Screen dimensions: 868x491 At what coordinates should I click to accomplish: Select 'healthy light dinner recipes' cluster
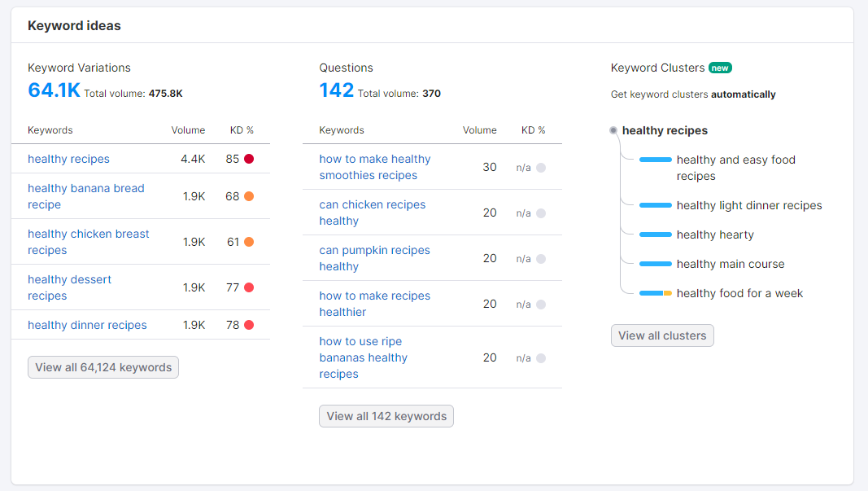pos(749,205)
